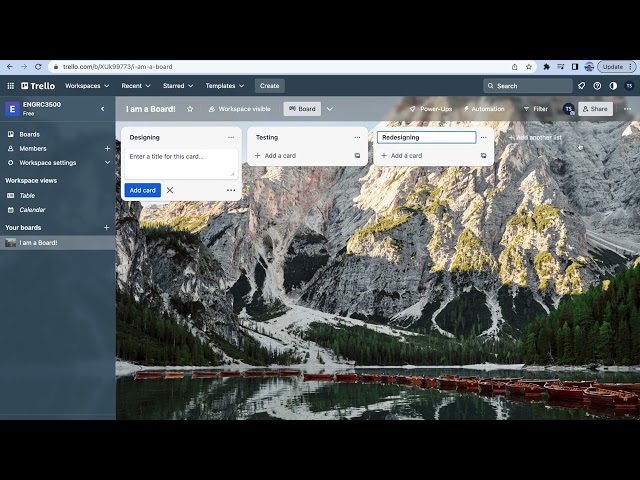Click the I am a Board! title
640x480 pixels.
click(151, 109)
